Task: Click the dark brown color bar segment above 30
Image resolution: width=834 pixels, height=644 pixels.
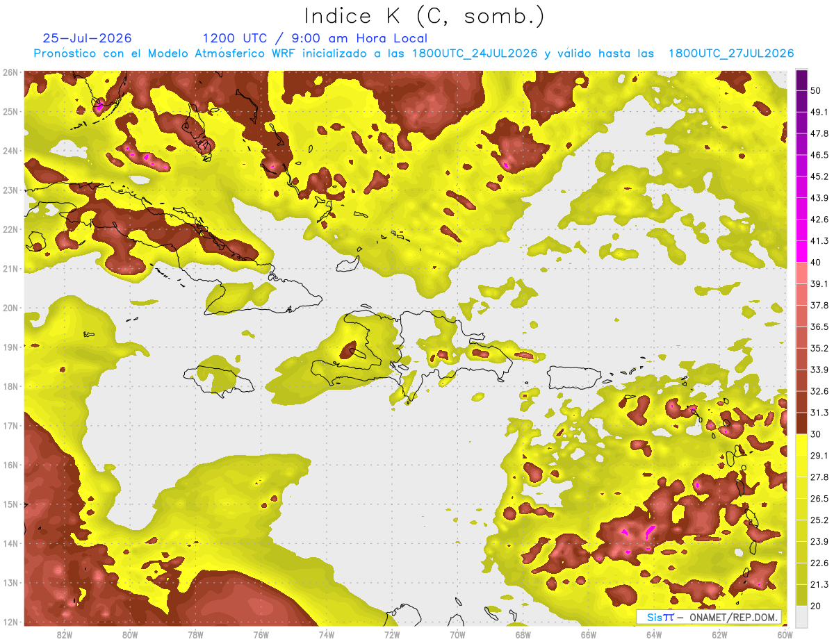Action: 801,423
